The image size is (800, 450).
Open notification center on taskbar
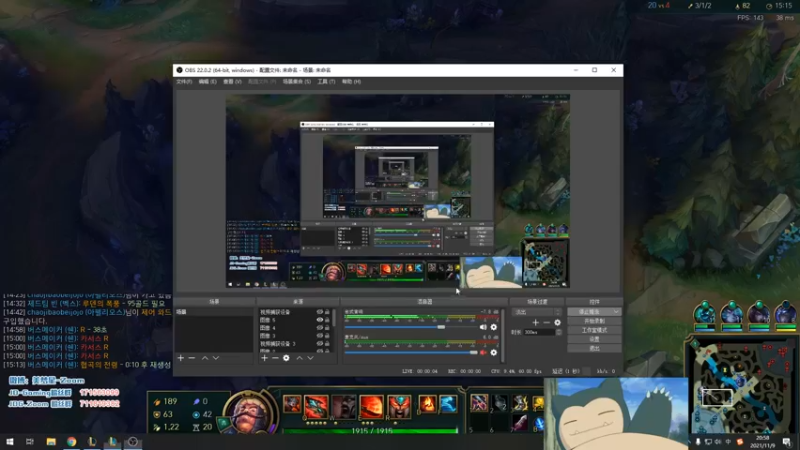[x=786, y=442]
